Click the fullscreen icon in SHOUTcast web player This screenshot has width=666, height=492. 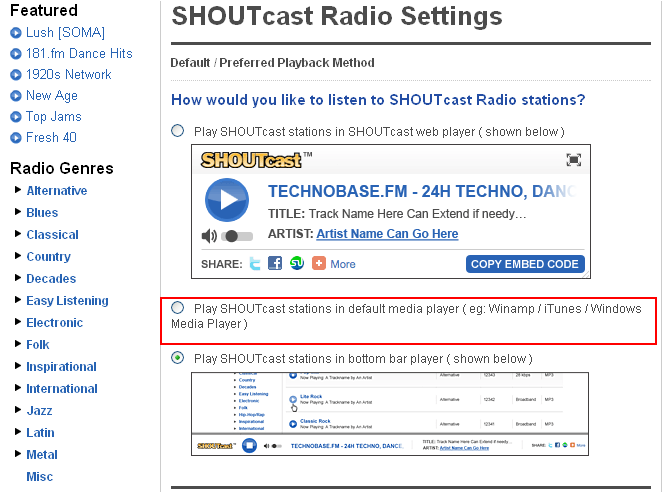[x=573, y=160]
